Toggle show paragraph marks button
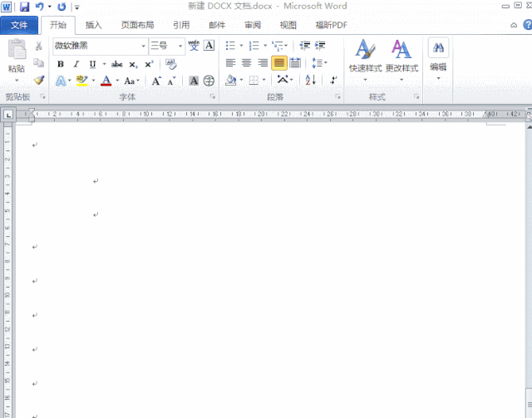The height and width of the screenshot is (418, 532). tap(333, 80)
